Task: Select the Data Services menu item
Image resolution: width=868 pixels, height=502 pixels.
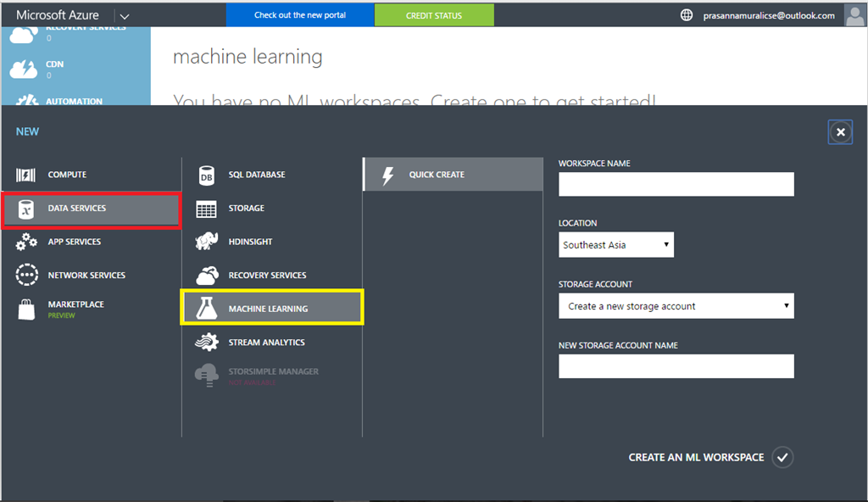Action: coord(92,209)
